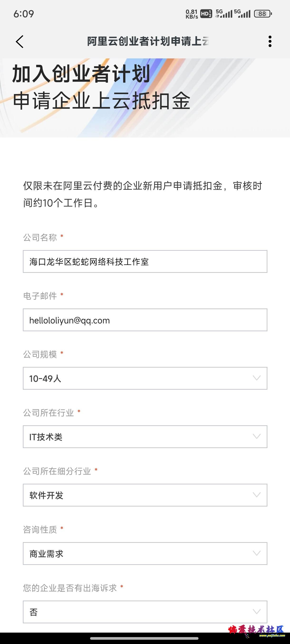This screenshot has width=290, height=644.
Task: Tap the battery indicator in status bar
Action: pyautogui.click(x=263, y=14)
